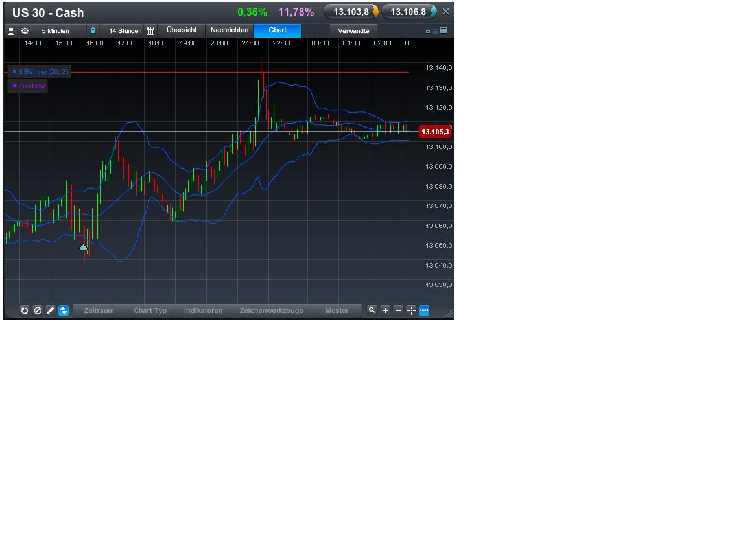Click the 1234 price values toggle
The height and width of the screenshot is (560, 747).
click(x=424, y=310)
